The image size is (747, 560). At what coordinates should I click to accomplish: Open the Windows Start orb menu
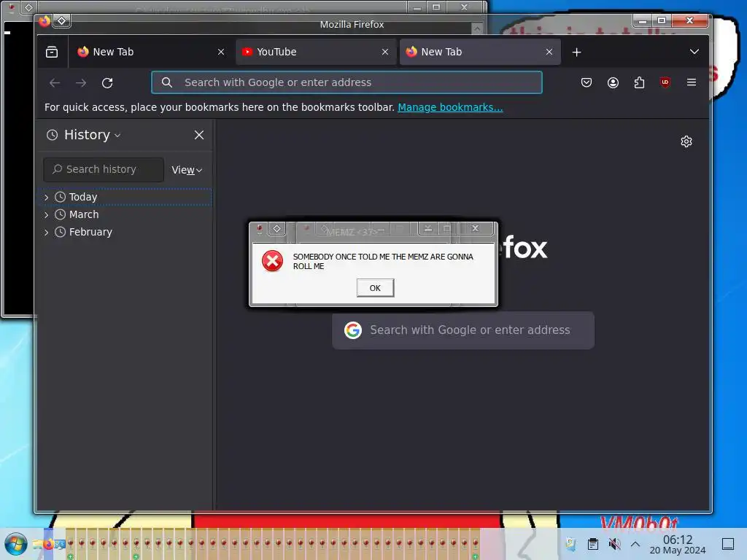click(16, 545)
